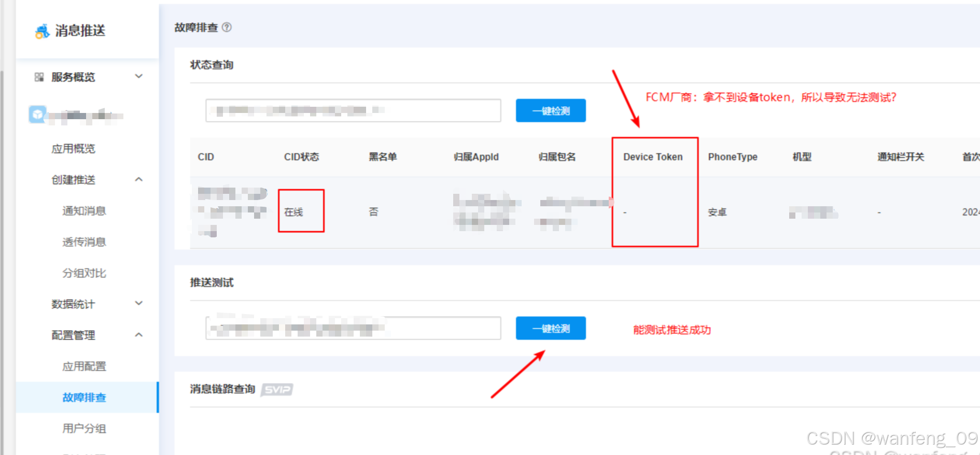Click the 服务概览 grid icon
The width and height of the screenshot is (980, 455).
coord(39,77)
